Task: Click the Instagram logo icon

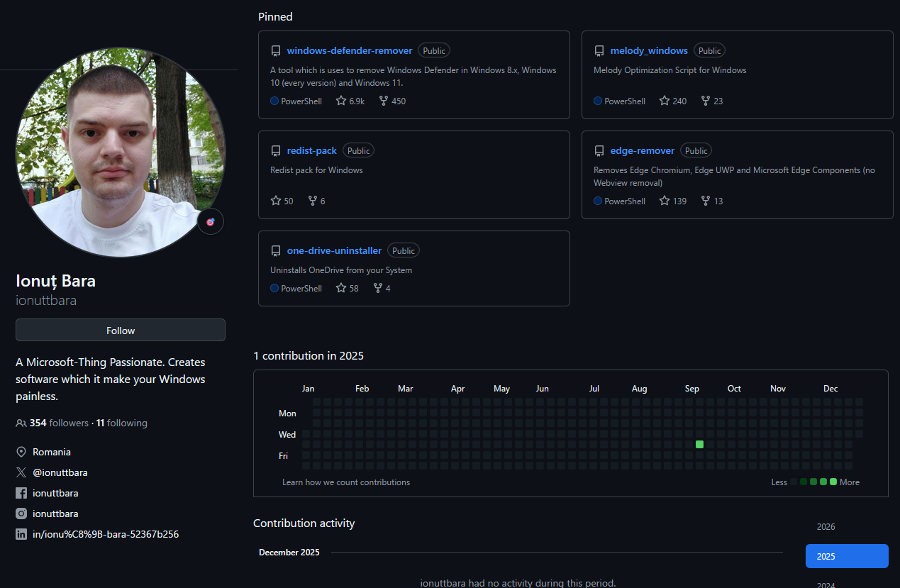Action: [21, 514]
